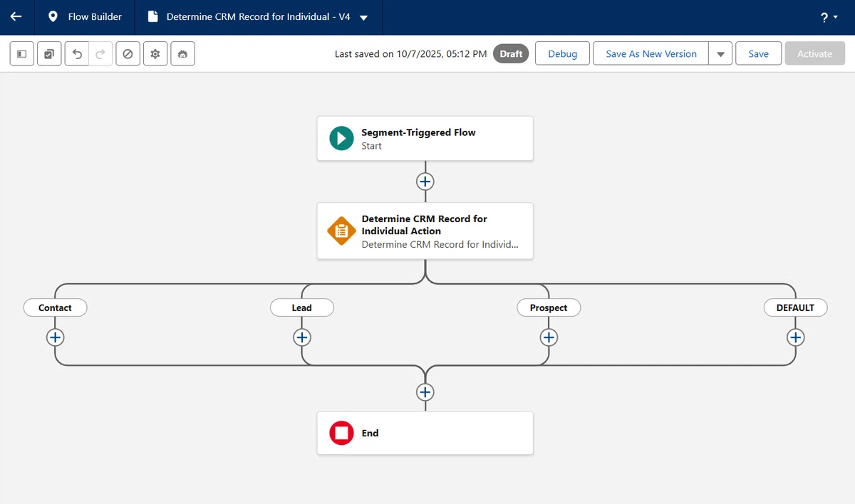Toggle the Toolbox panel icon
Screen dimensions: 855x504
point(22,54)
